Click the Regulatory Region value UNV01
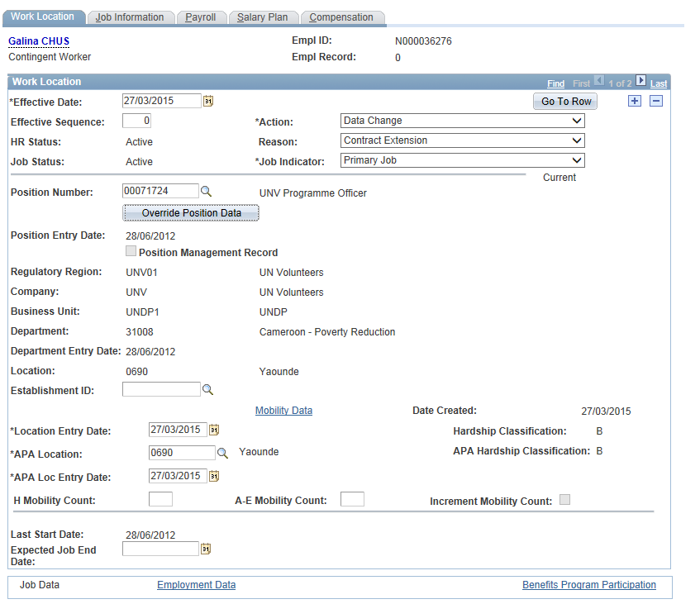700x604 pixels. (141, 273)
